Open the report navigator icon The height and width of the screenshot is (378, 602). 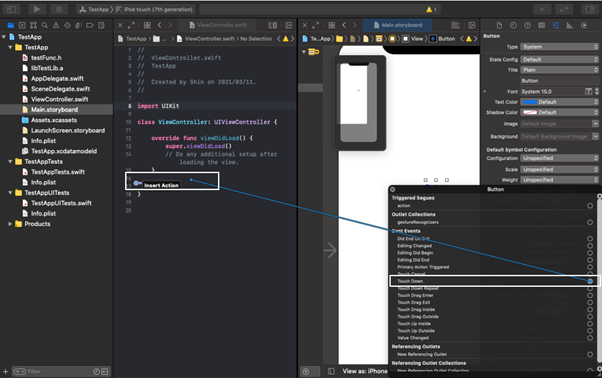click(x=101, y=25)
